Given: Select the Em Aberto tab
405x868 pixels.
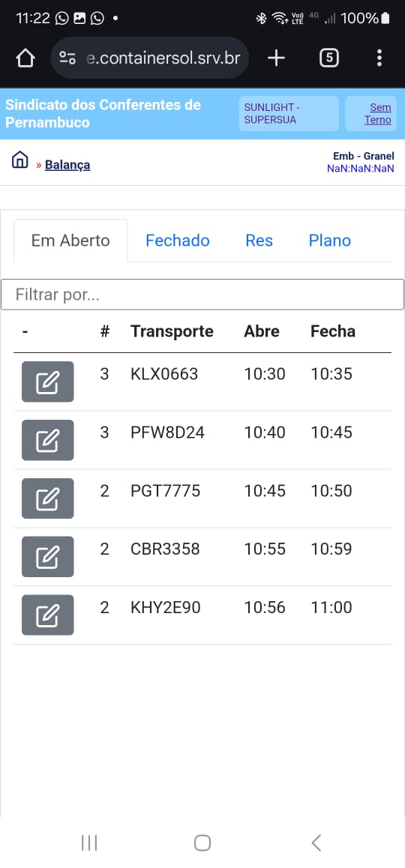Looking at the screenshot, I should coord(70,241).
